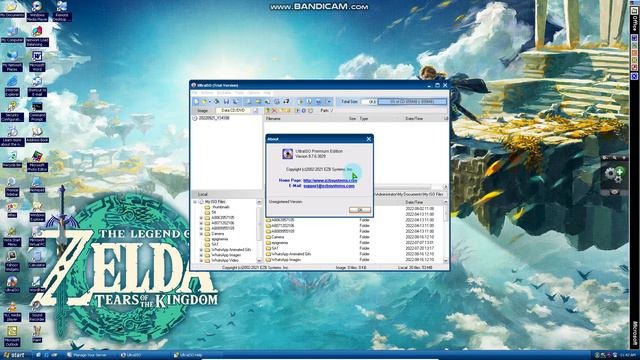Image resolution: width=640 pixels, height=360 pixels.
Task: Collapse the My ISO Files tree node
Action: point(195,202)
